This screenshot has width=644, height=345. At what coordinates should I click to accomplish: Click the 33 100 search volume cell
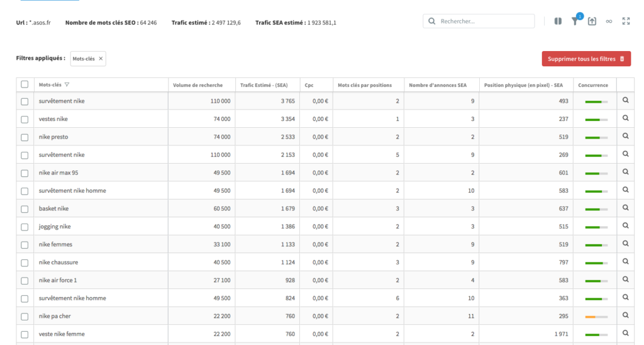click(x=222, y=244)
